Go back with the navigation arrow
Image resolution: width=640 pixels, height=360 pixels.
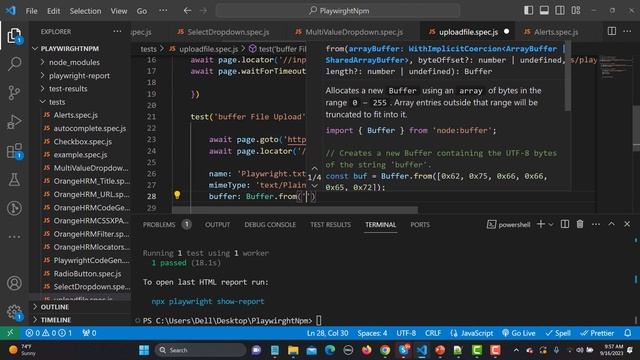pos(187,11)
